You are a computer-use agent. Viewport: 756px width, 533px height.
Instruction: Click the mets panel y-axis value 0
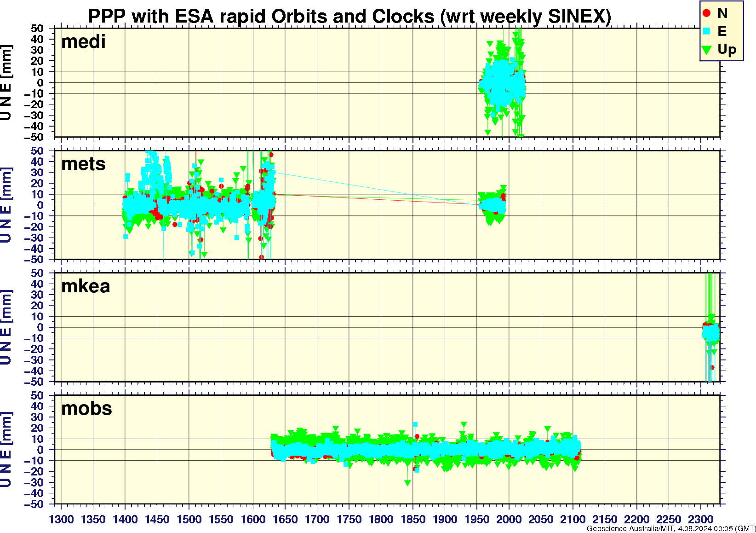pos(41,205)
